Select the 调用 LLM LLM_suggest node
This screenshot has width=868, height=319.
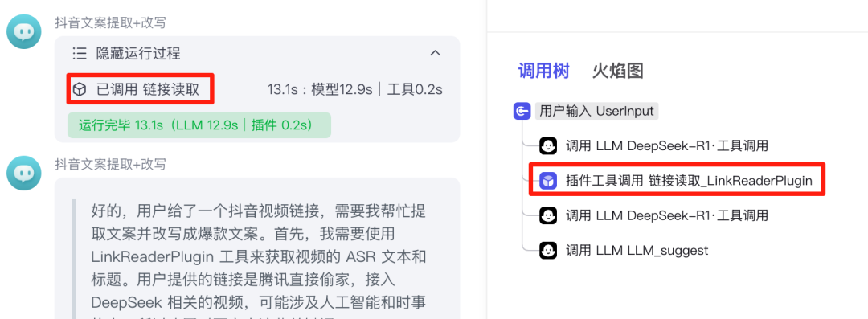(637, 251)
